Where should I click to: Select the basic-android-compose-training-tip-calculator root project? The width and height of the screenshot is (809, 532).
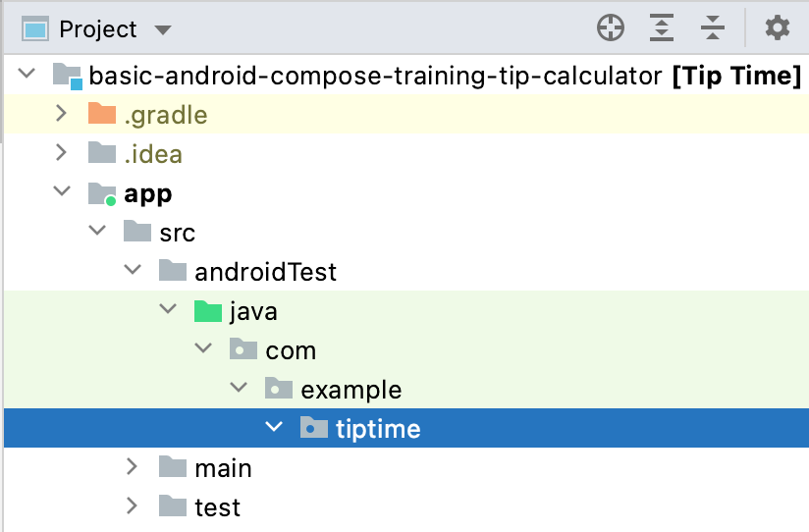point(375,77)
